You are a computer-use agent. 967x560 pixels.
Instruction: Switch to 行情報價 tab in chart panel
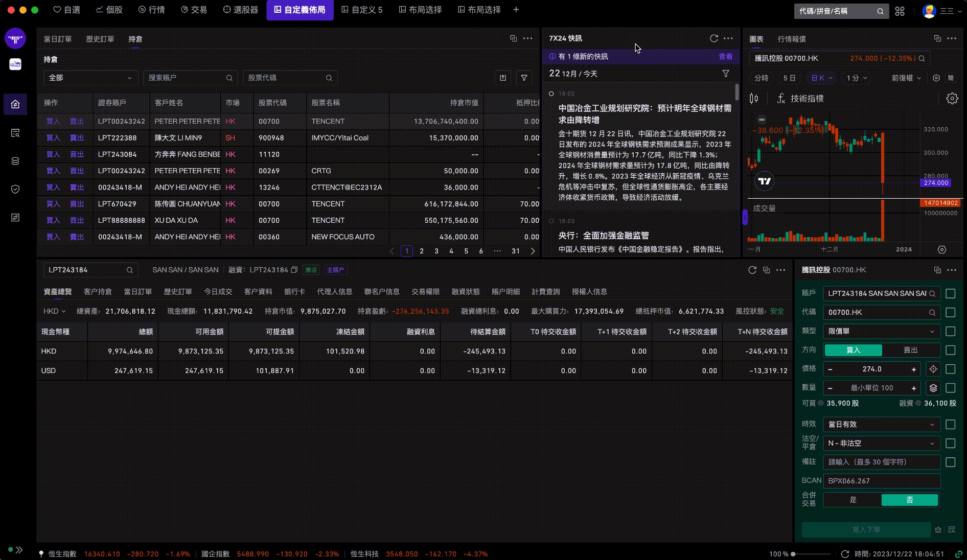[792, 39]
